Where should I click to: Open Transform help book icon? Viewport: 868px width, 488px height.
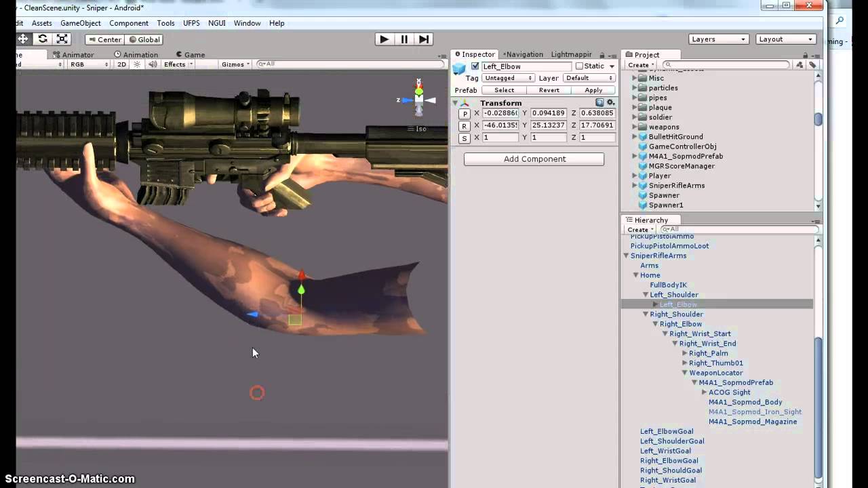(599, 102)
